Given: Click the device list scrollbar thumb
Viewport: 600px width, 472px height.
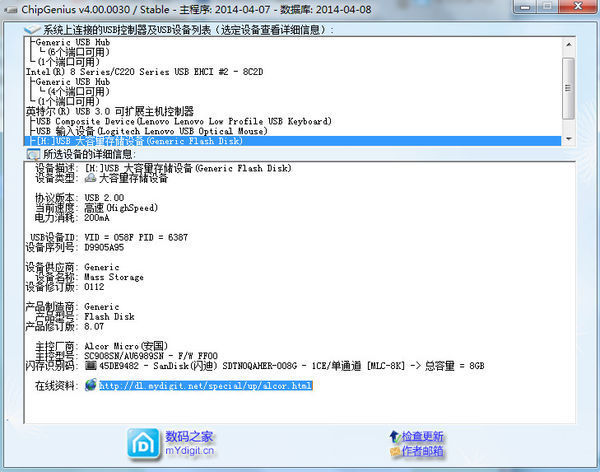Looking at the screenshot, I should (569, 88).
